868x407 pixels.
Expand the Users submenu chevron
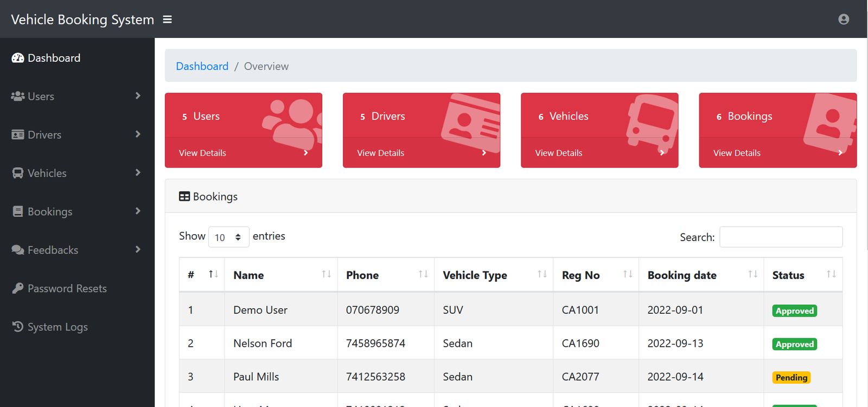138,96
